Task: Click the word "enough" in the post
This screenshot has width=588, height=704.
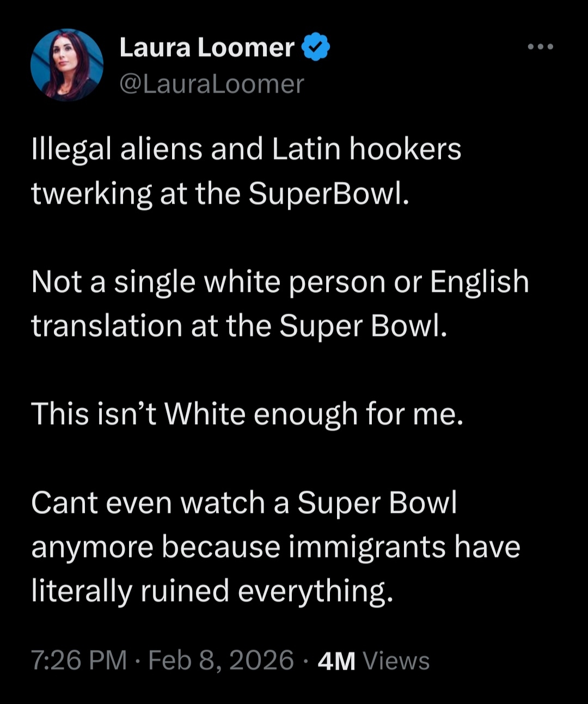Action: (305, 415)
